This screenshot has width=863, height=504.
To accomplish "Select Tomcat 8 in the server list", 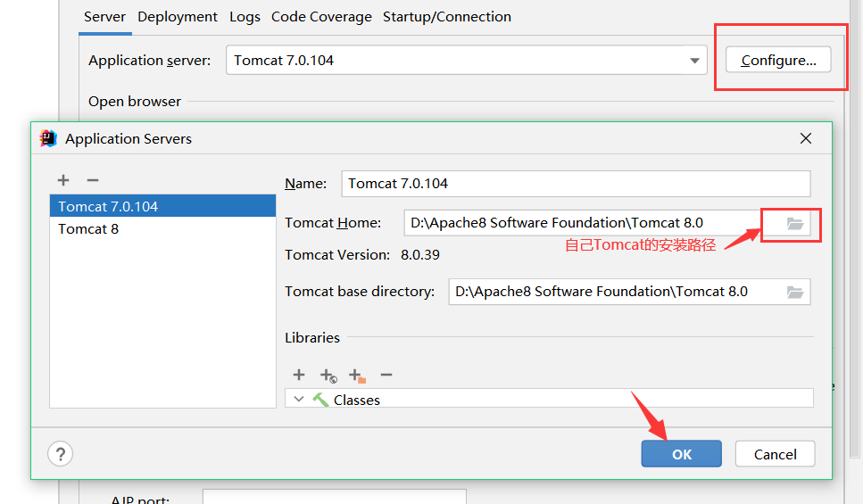I will 163,229.
